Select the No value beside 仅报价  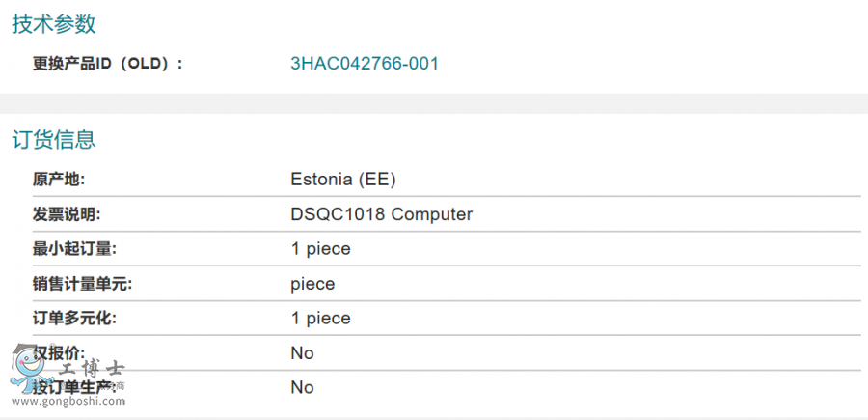[302, 353]
